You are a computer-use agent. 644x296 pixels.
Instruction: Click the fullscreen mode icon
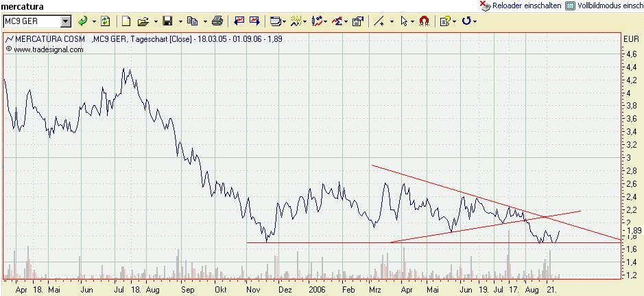[x=570, y=5]
